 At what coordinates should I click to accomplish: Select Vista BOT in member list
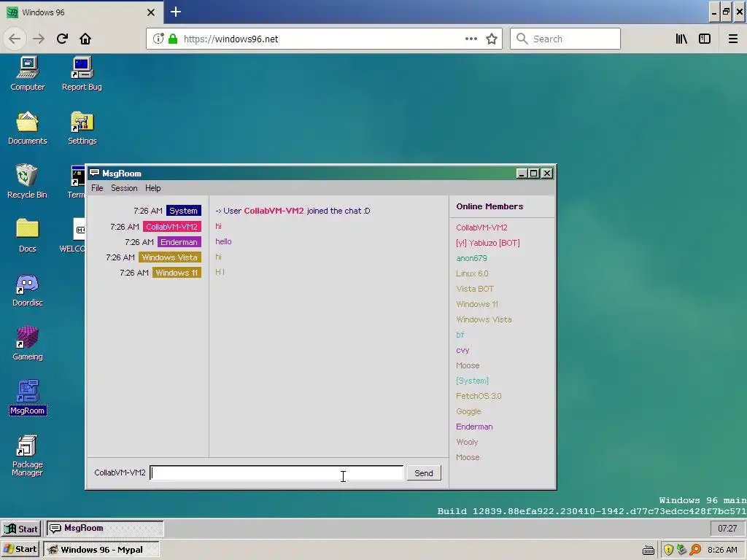(x=475, y=289)
